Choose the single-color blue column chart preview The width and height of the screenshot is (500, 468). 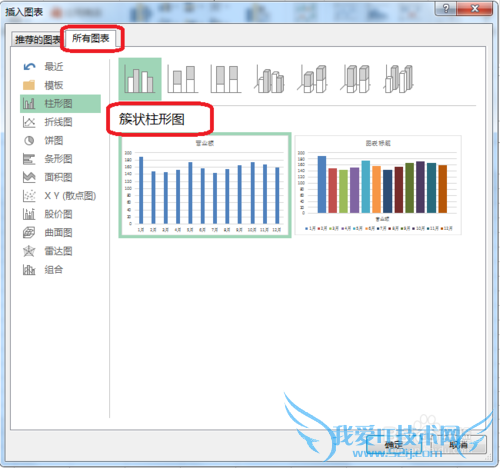[205, 185]
